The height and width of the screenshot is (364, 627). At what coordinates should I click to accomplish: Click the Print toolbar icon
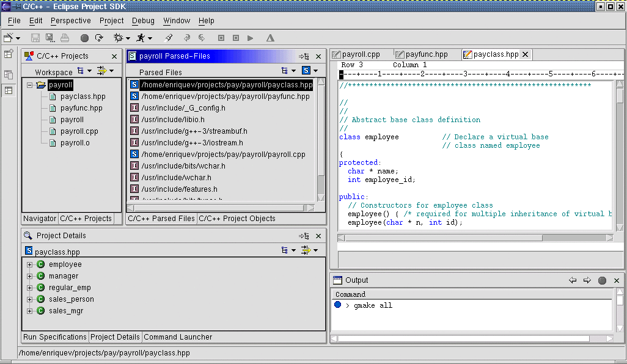point(65,37)
